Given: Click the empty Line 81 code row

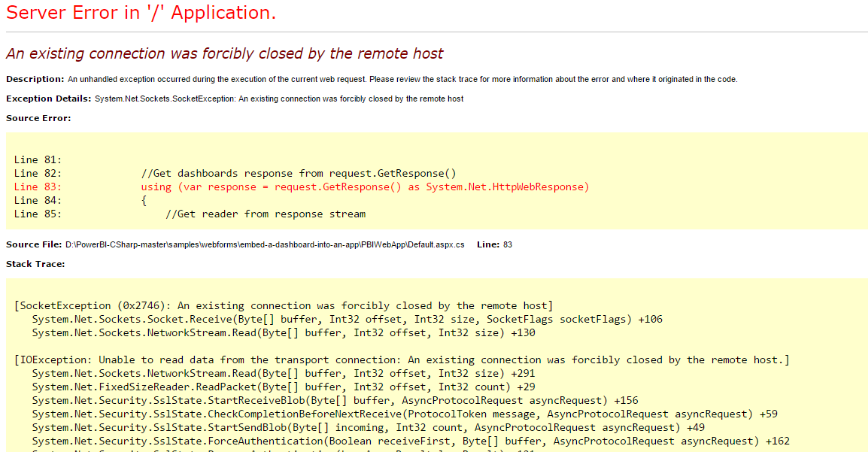Looking at the screenshot, I should (38, 160).
